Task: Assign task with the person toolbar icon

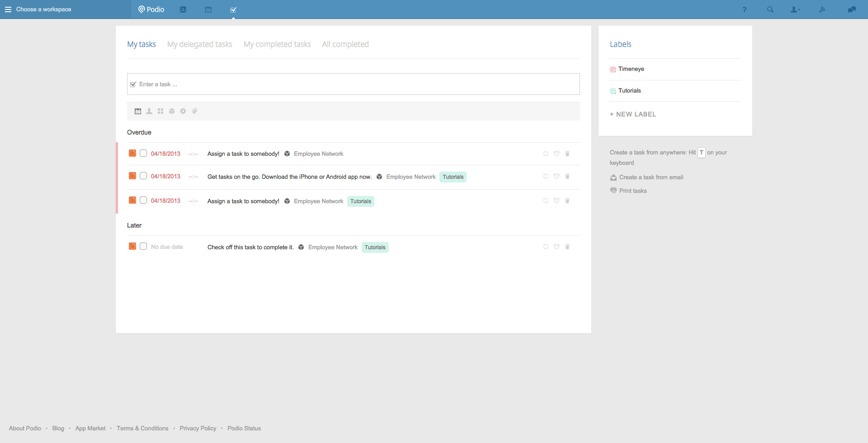Action: [x=149, y=111]
